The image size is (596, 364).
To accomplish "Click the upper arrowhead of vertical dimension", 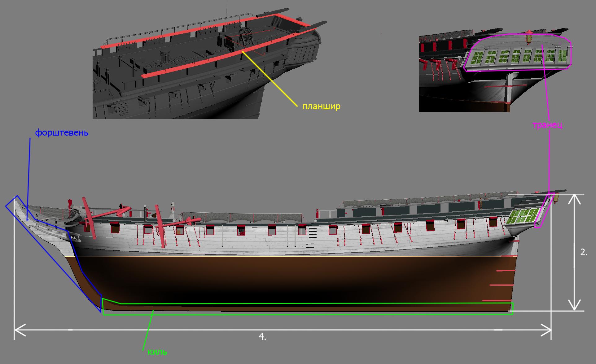I will pos(575,200).
